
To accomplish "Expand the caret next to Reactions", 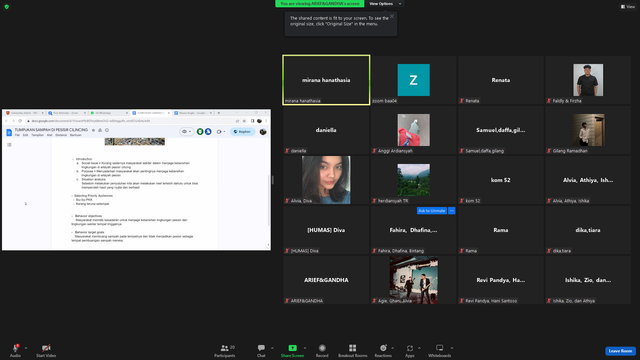I will click(x=393, y=348).
